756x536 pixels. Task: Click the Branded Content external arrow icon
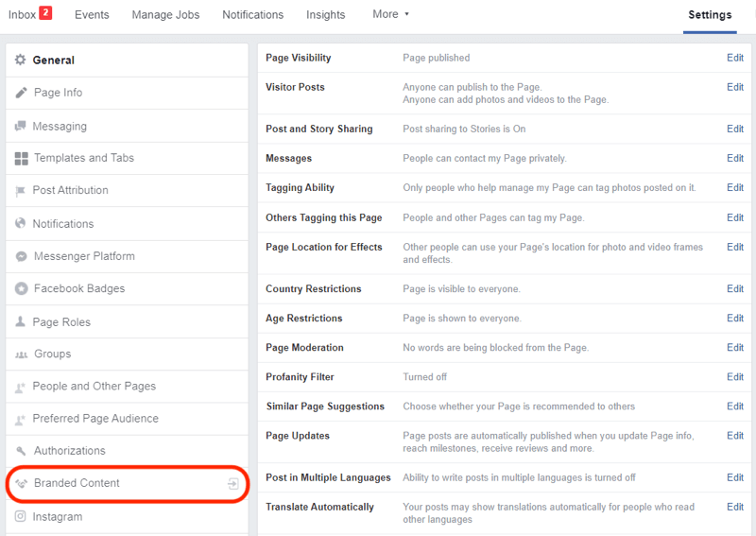(x=232, y=483)
